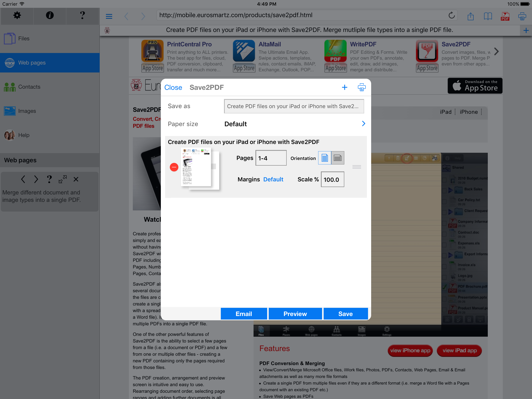
Task: Click the Save as filename field
Action: [294, 106]
